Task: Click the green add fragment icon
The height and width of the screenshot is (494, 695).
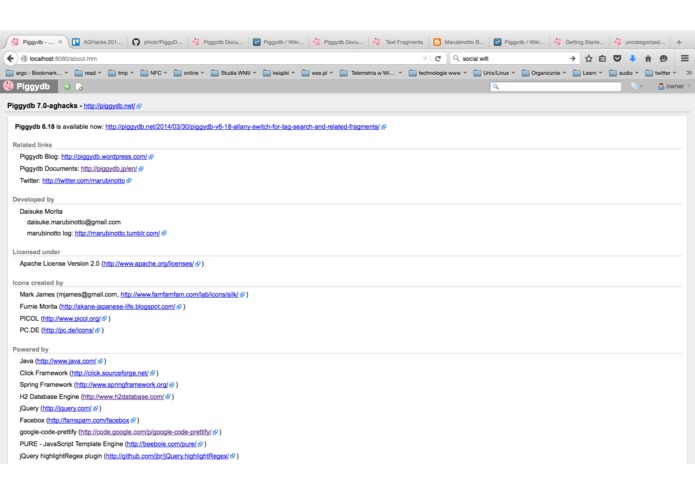Action: coord(67,87)
